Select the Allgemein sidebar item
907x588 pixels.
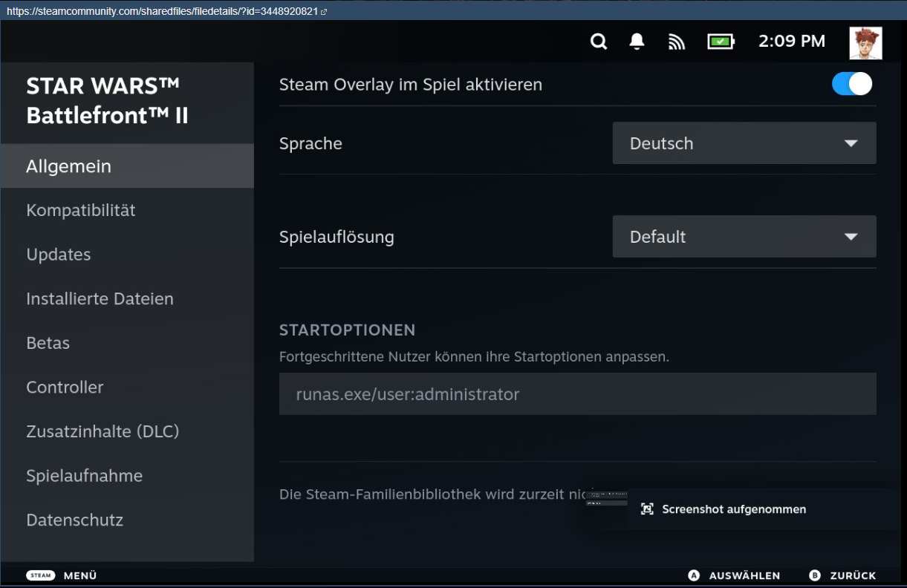click(x=127, y=166)
